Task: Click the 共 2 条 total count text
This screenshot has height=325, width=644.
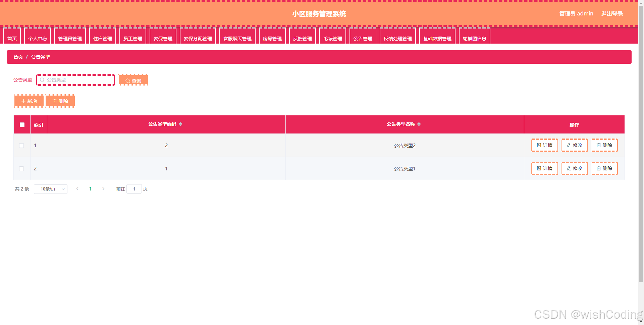Action: coord(22,189)
